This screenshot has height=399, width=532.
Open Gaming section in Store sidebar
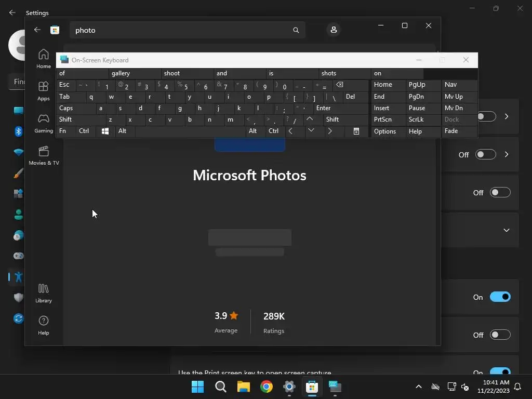44,124
